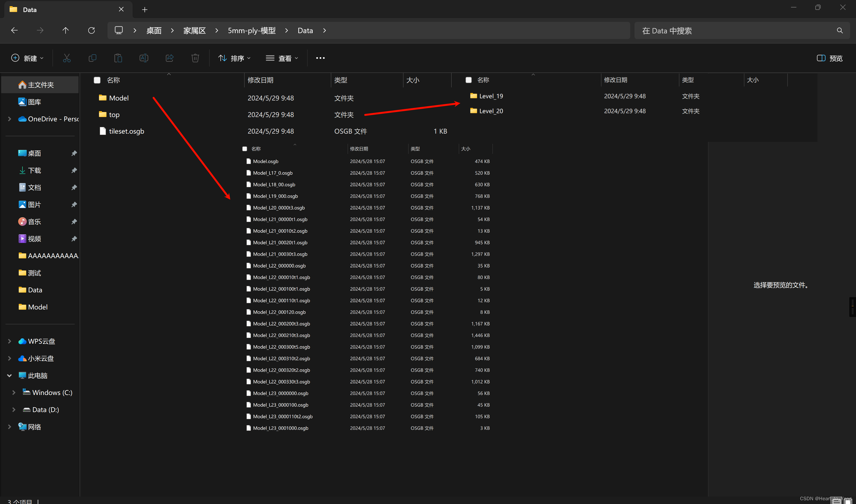The width and height of the screenshot is (856, 504).
Task: Collapse the 此电脑 tree node
Action: point(10,376)
